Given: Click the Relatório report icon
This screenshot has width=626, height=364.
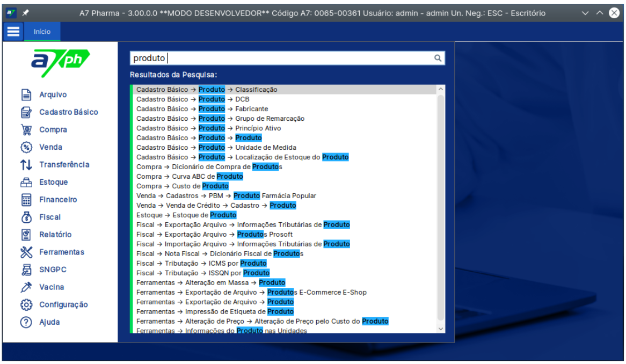Looking at the screenshot, I should (26, 235).
